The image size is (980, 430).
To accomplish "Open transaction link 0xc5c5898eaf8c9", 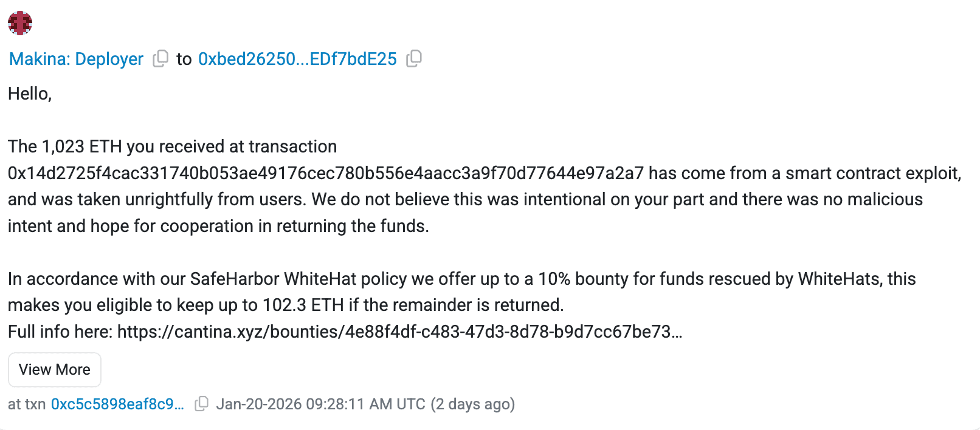I will tap(117, 403).
